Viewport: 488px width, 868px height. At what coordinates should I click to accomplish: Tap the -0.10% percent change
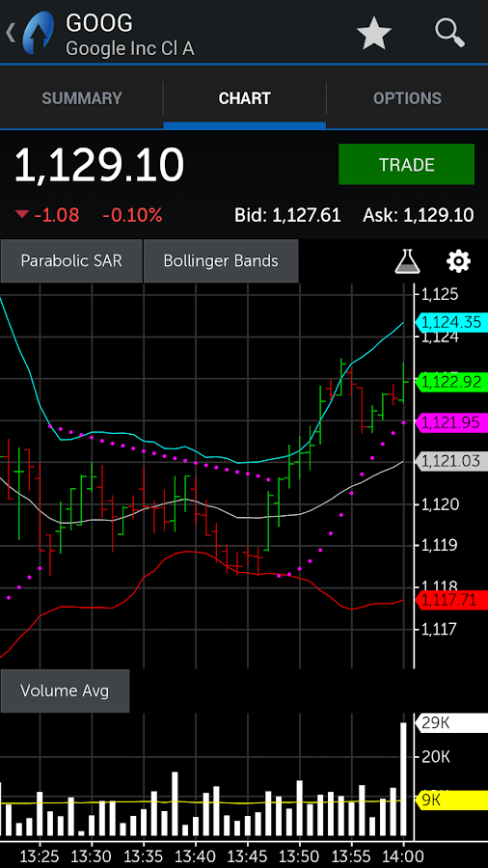132,215
